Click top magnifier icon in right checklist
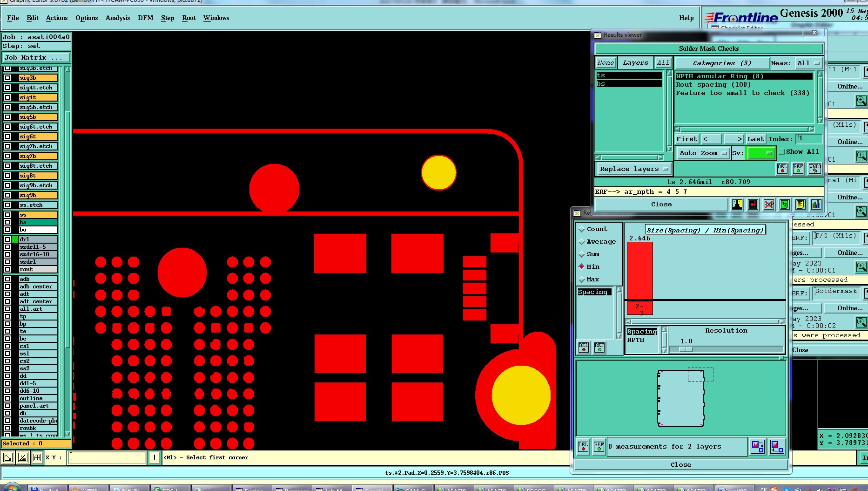This screenshot has height=491, width=868. point(861,100)
